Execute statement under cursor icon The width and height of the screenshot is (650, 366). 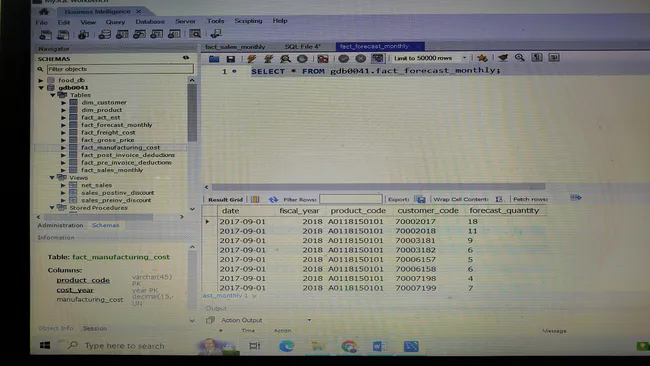[x=268, y=59]
